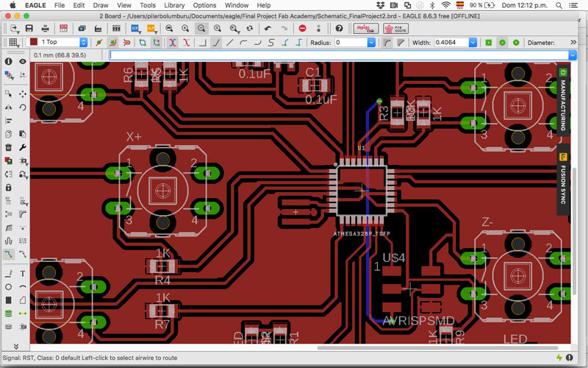
Task: Click the highlighted Zoom out icon
Action: coord(201,29)
